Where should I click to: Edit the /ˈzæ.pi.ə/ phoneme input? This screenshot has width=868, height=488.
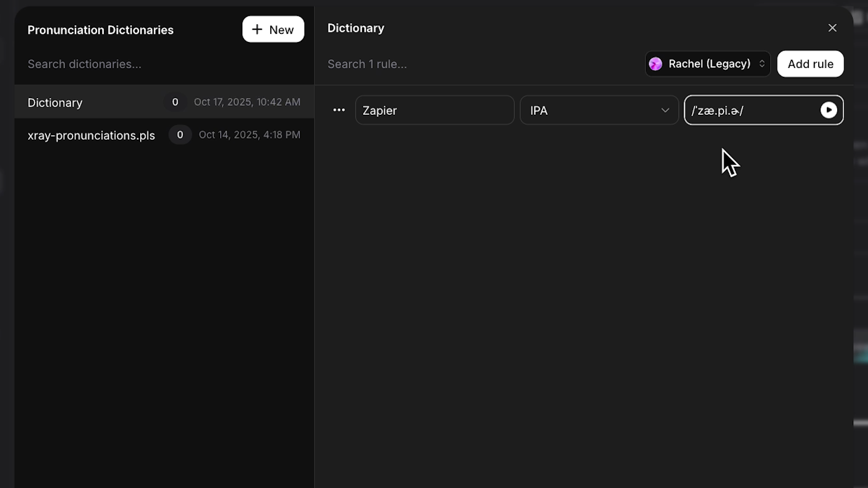pyautogui.click(x=746, y=110)
